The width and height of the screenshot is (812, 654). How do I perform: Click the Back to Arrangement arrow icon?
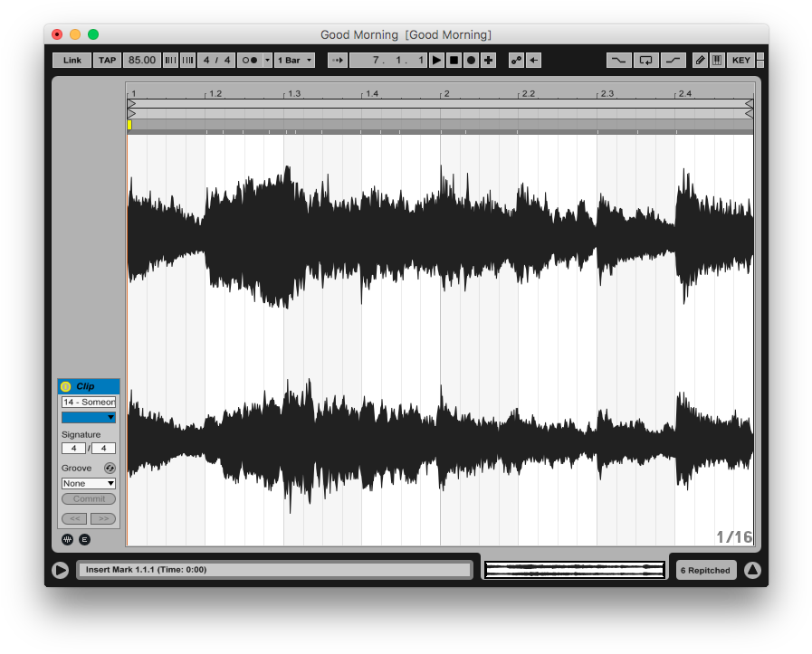534,61
